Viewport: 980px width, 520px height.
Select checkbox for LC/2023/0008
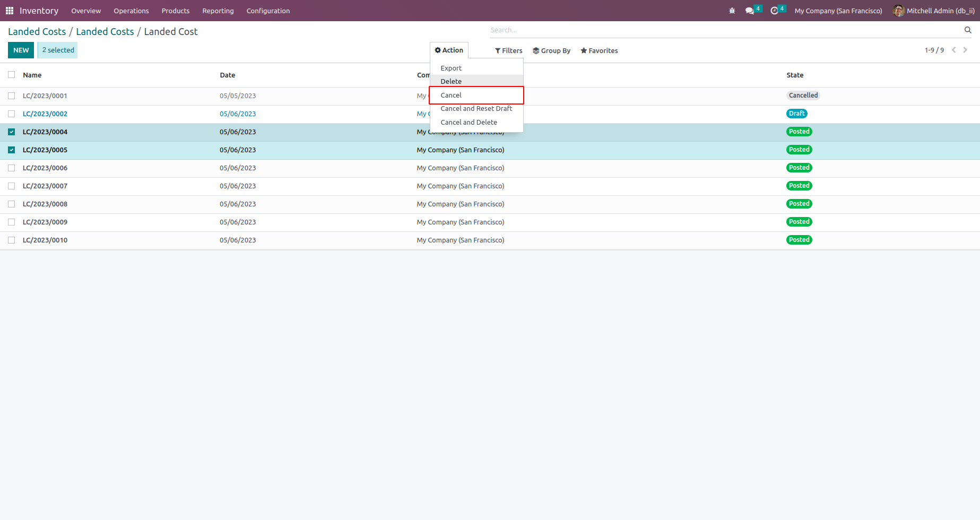pos(12,204)
